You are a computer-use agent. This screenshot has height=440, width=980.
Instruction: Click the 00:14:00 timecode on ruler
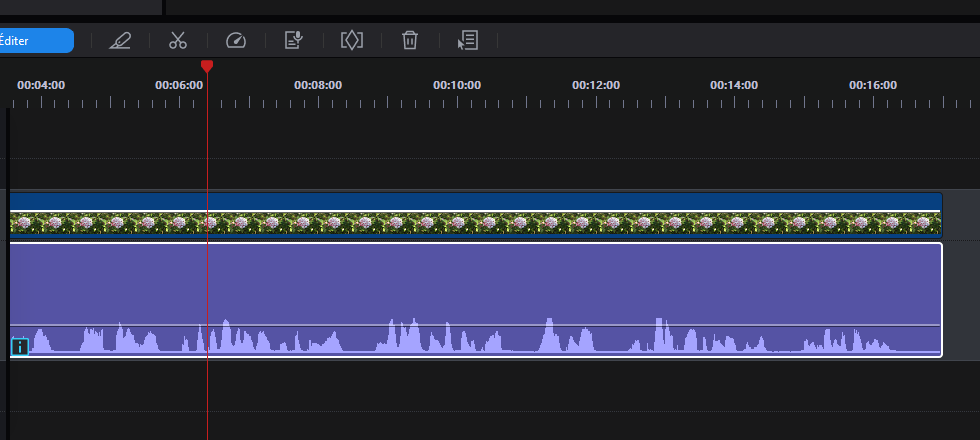[x=734, y=85]
